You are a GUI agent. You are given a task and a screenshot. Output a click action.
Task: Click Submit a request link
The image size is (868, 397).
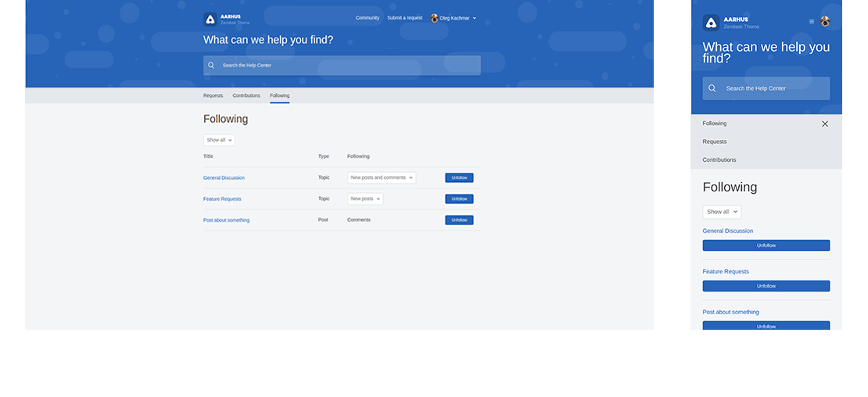404,18
